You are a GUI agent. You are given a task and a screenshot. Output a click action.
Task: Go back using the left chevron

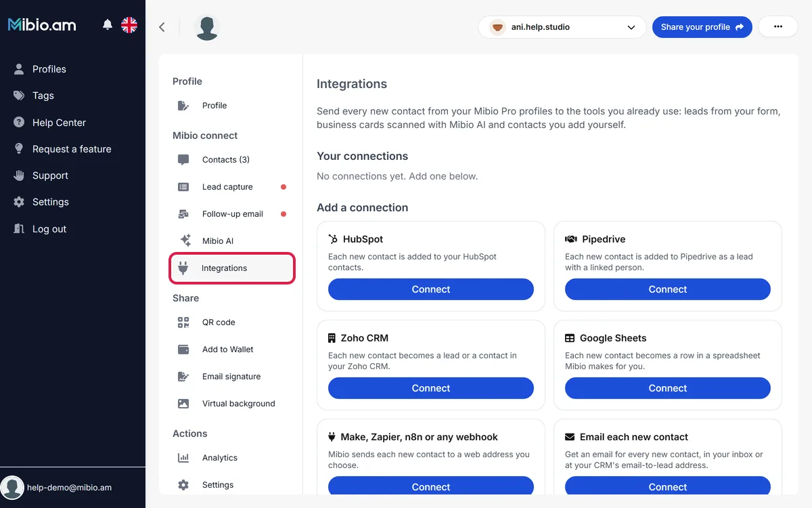162,27
